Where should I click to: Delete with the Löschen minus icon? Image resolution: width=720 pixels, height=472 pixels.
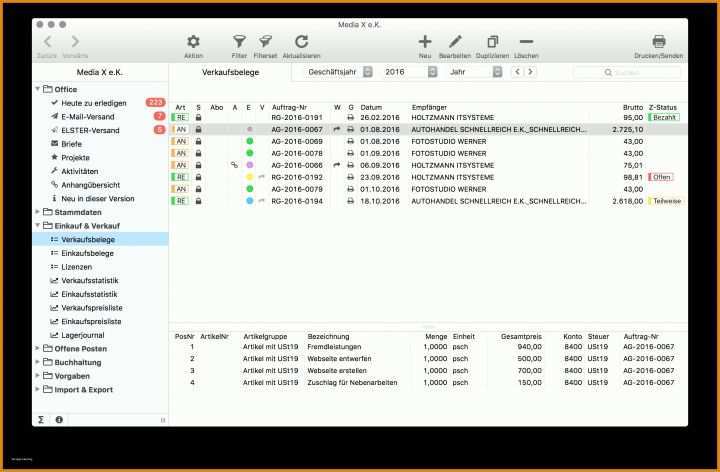[526, 42]
